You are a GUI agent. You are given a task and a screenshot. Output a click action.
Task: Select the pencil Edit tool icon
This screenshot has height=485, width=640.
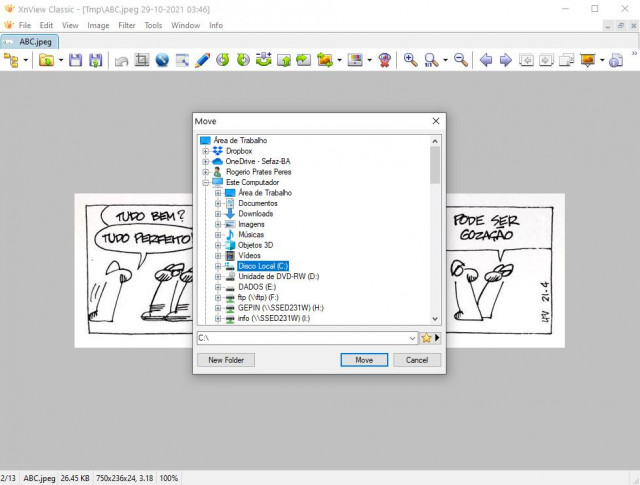click(x=202, y=60)
